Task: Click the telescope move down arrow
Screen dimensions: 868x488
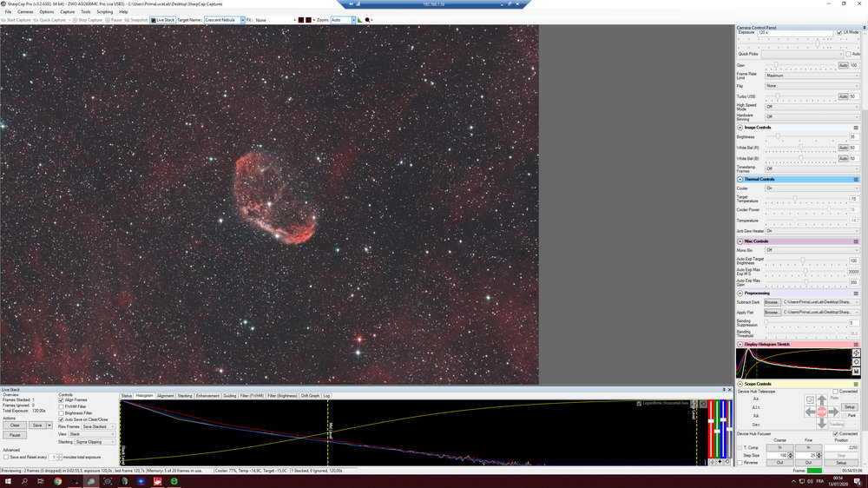Action: click(821, 423)
